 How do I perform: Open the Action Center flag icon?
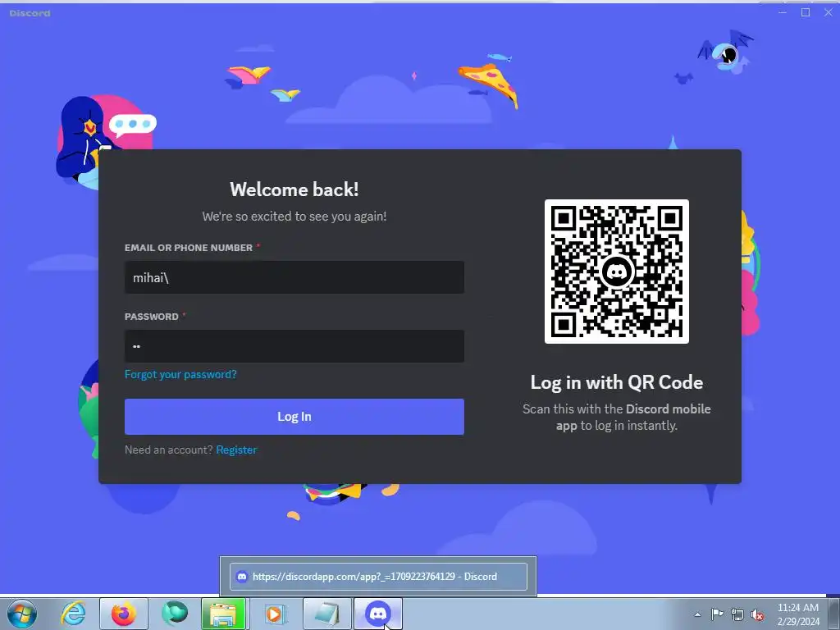tap(717, 614)
